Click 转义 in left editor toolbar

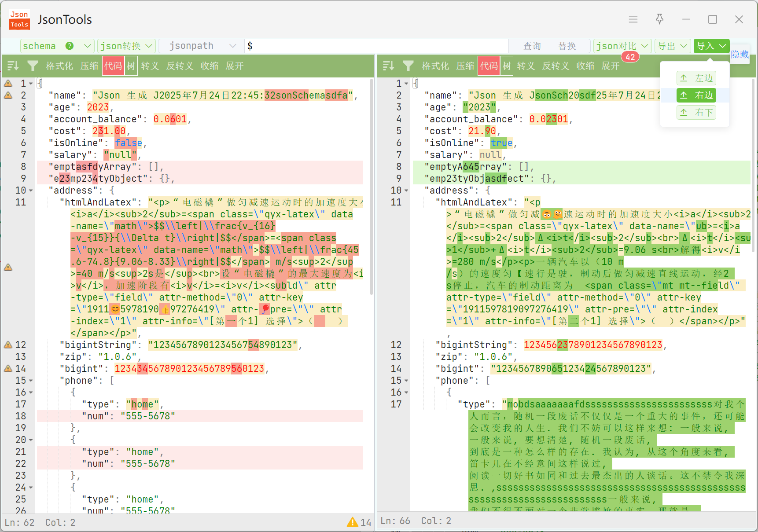pos(150,66)
